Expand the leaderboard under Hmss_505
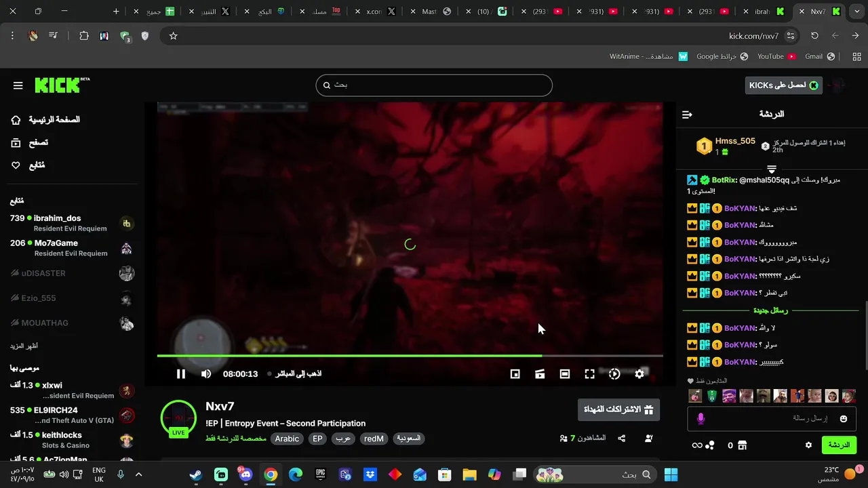Image resolution: width=868 pixels, height=488 pixels. pyautogui.click(x=772, y=169)
